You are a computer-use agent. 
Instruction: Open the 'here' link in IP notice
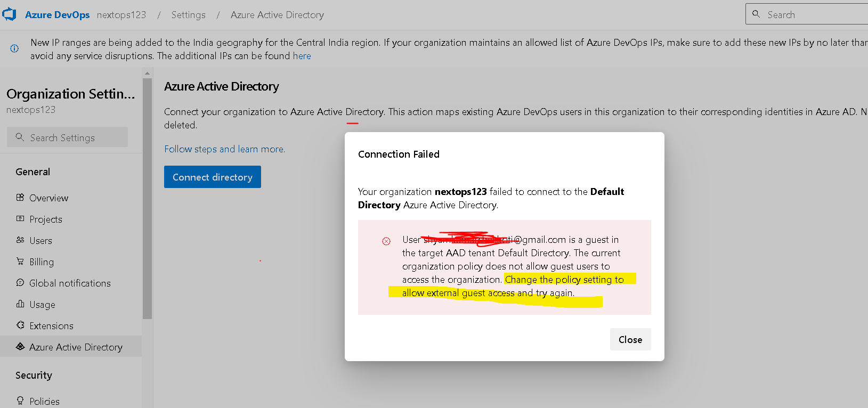[302, 56]
